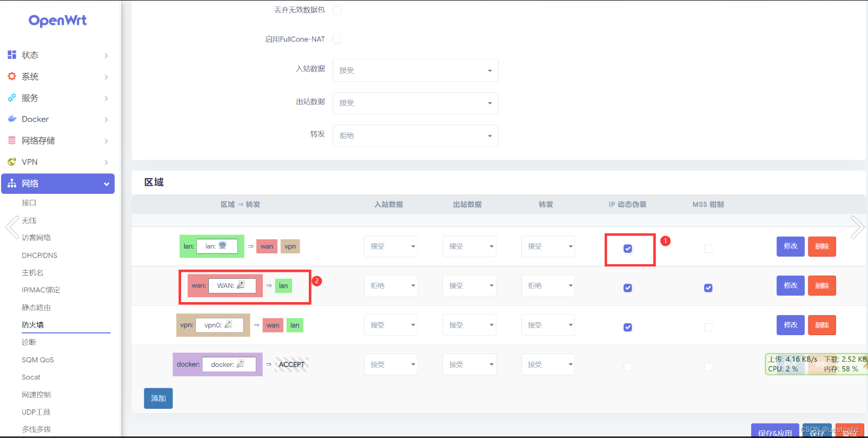Open the Diagnostics submenu item
Image resolution: width=868 pixels, height=438 pixels.
[29, 342]
